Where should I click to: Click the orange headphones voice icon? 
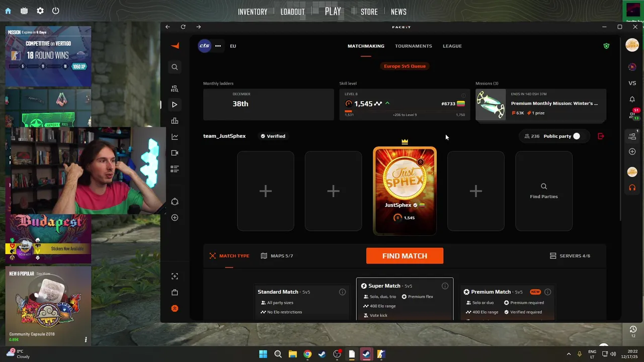[x=632, y=188]
